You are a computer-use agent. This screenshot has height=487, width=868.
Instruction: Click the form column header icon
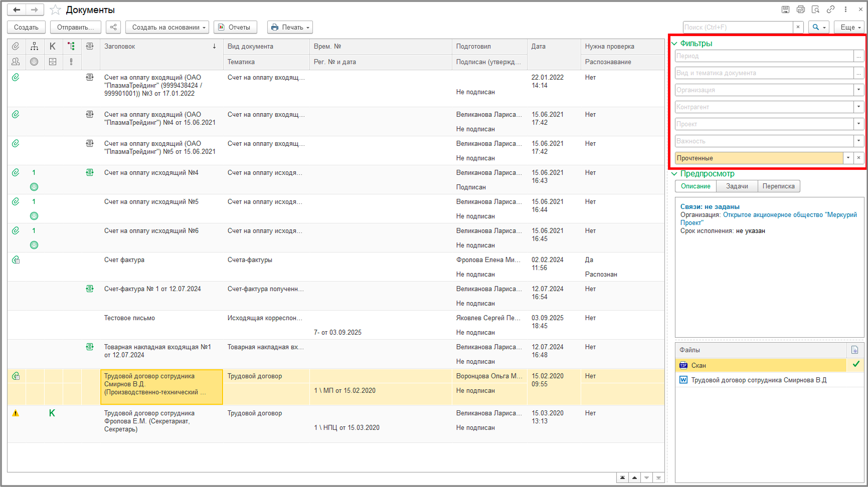[53, 62]
